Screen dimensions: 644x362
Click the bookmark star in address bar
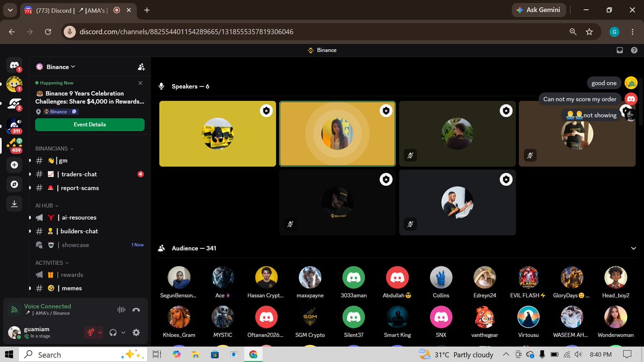[x=589, y=32]
